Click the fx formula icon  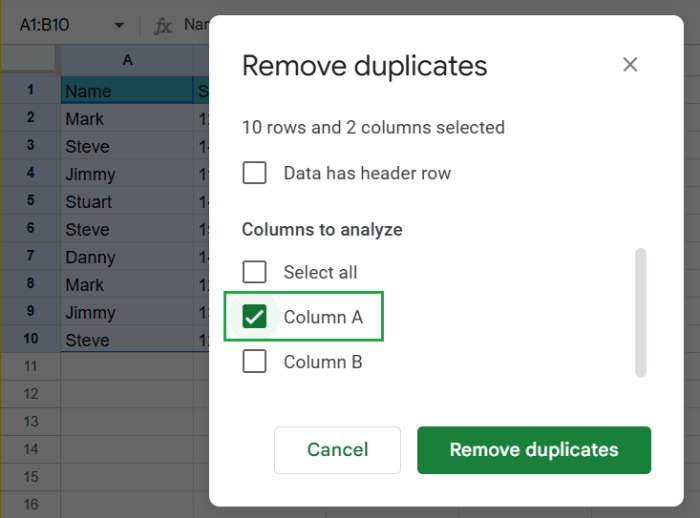coord(162,25)
